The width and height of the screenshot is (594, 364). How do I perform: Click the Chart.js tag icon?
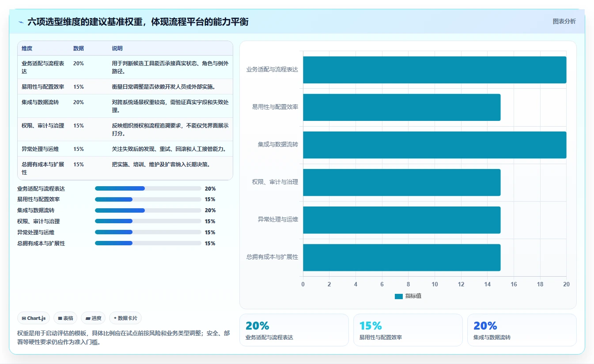pyautogui.click(x=24, y=318)
